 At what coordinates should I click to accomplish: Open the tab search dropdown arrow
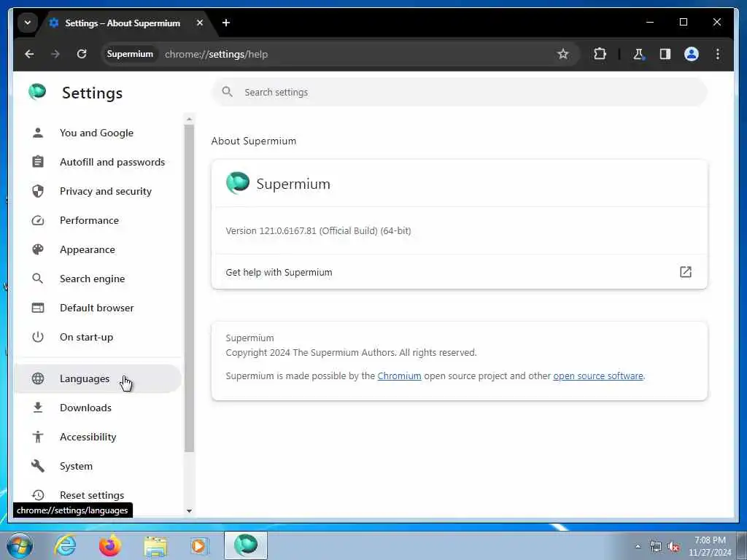[x=28, y=23]
